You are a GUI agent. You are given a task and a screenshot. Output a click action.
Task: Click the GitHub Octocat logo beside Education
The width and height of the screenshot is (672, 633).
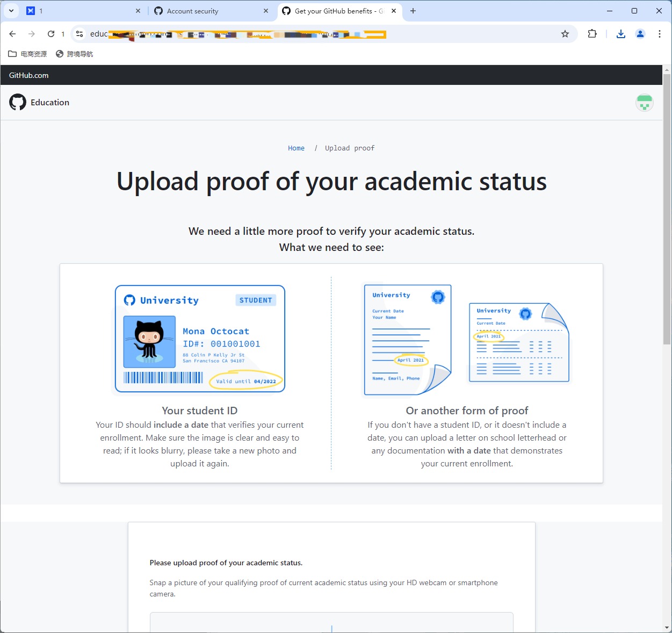pyautogui.click(x=18, y=102)
